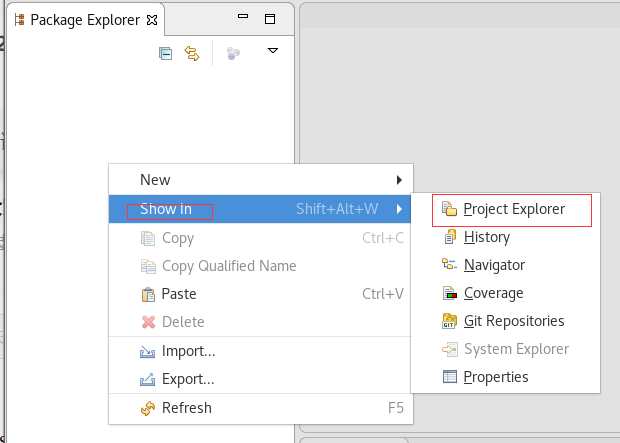
Task: Click the History icon
Action: click(450, 237)
